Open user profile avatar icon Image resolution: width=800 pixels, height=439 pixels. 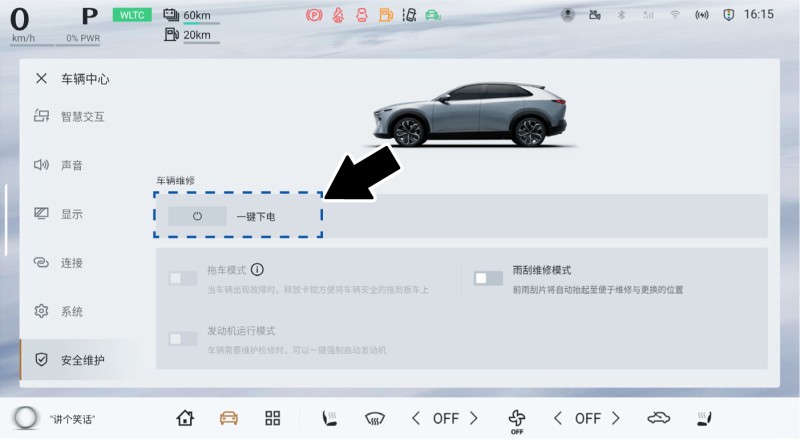coord(567,15)
